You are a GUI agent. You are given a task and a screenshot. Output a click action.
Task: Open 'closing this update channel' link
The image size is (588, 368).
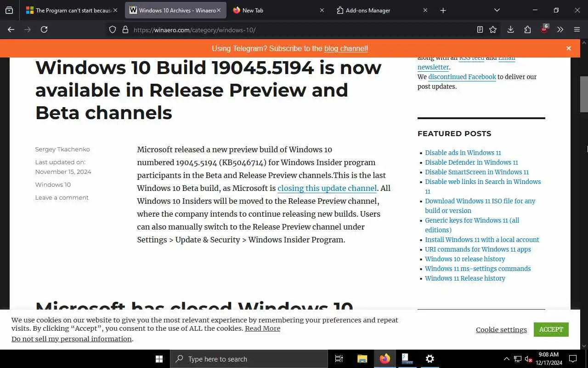pos(327,188)
